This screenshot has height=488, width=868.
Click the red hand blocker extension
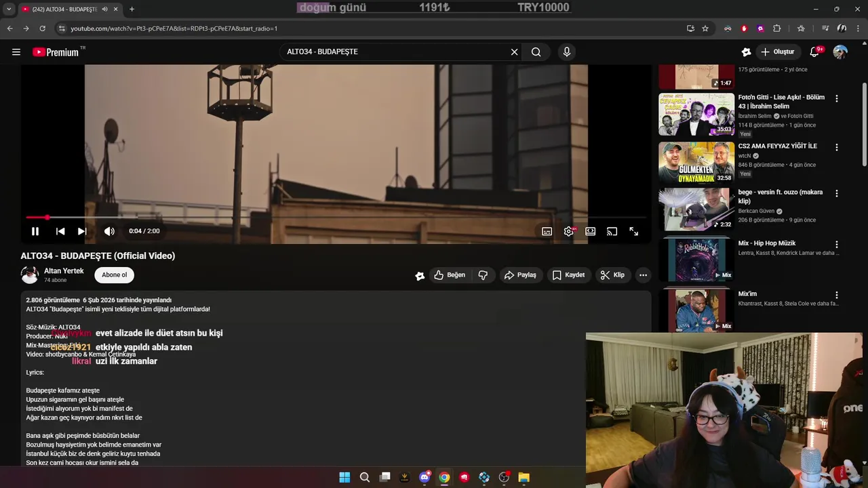[x=744, y=28]
